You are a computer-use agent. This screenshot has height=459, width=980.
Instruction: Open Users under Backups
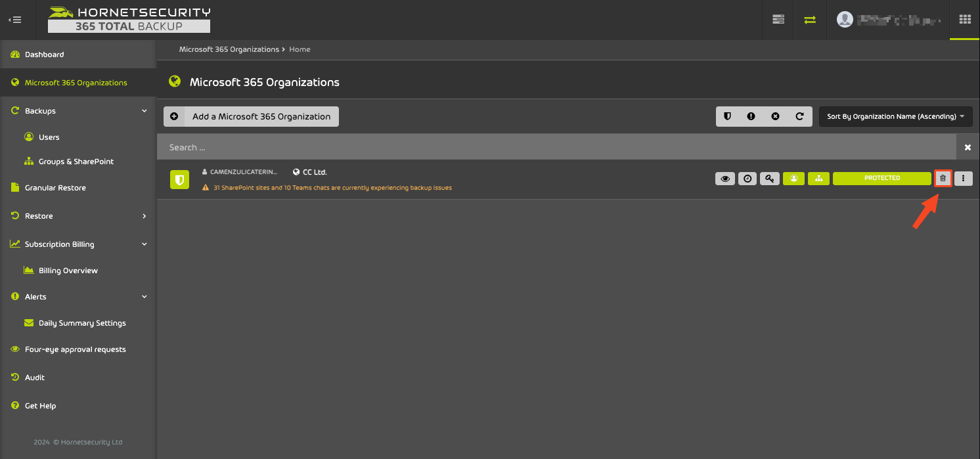pyautogui.click(x=49, y=137)
